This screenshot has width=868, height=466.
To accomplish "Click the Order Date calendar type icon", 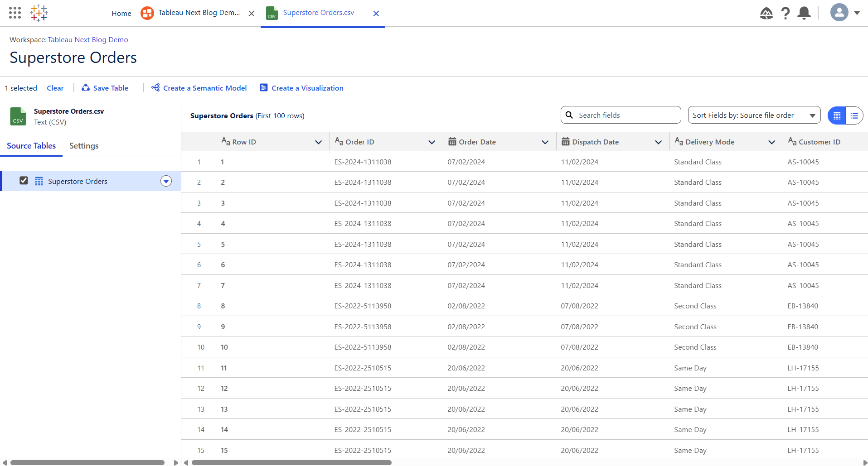I will click(452, 142).
